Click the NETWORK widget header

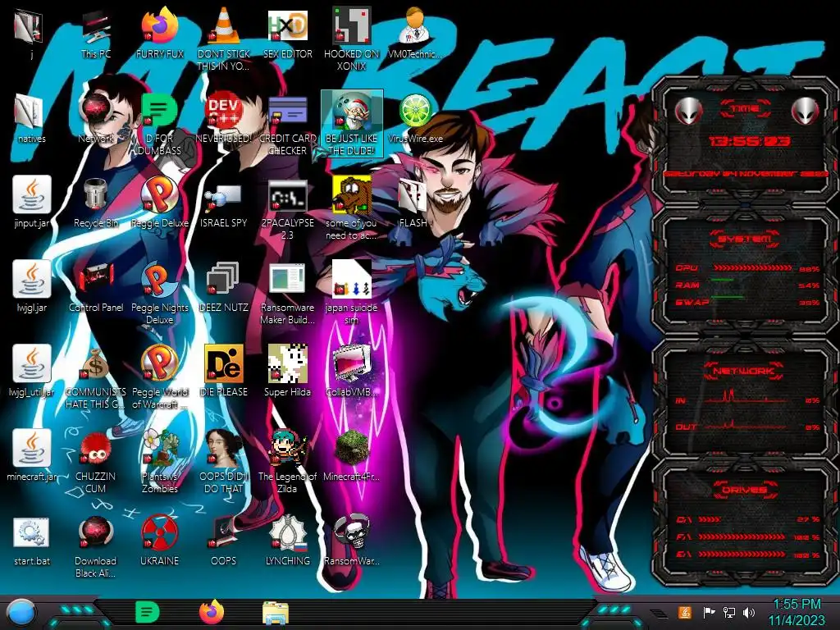point(744,371)
